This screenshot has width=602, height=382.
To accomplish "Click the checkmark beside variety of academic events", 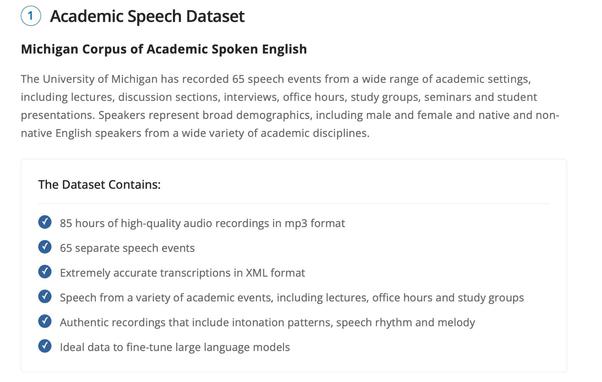I will pos(45,296).
